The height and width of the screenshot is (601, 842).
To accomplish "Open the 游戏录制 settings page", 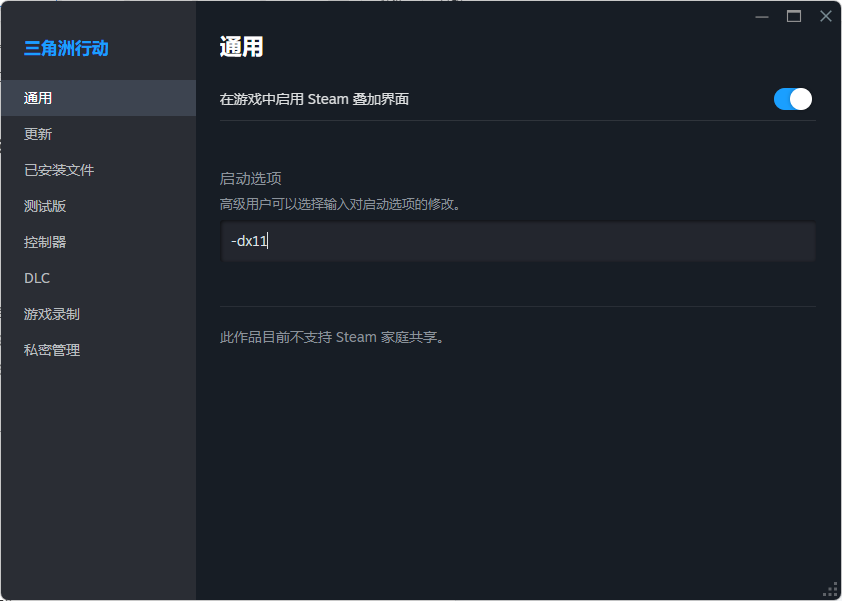I will (46, 313).
